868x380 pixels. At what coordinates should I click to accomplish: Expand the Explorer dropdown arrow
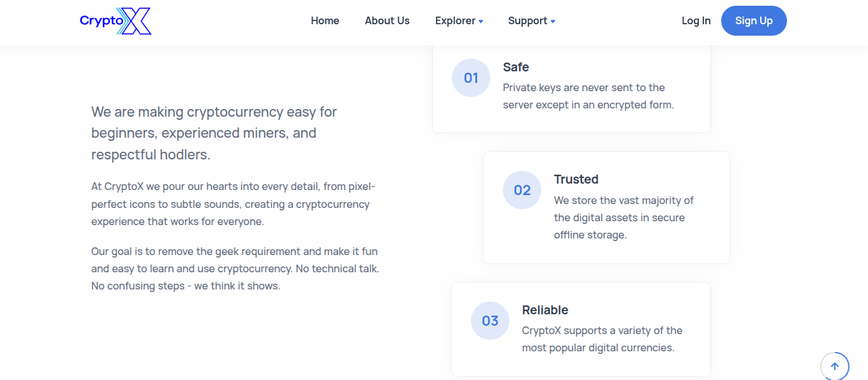[481, 22]
